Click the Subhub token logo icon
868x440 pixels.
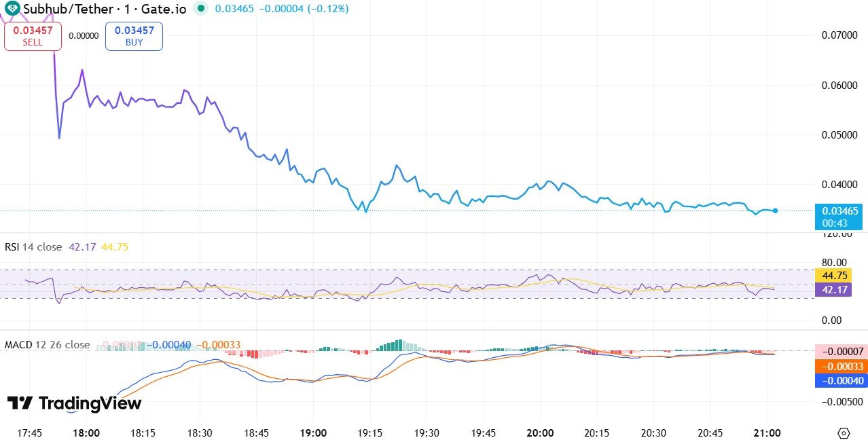pos(12,9)
